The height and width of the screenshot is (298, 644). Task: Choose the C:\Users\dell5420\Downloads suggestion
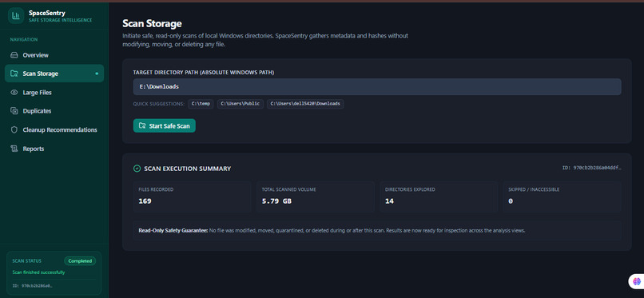pos(305,104)
